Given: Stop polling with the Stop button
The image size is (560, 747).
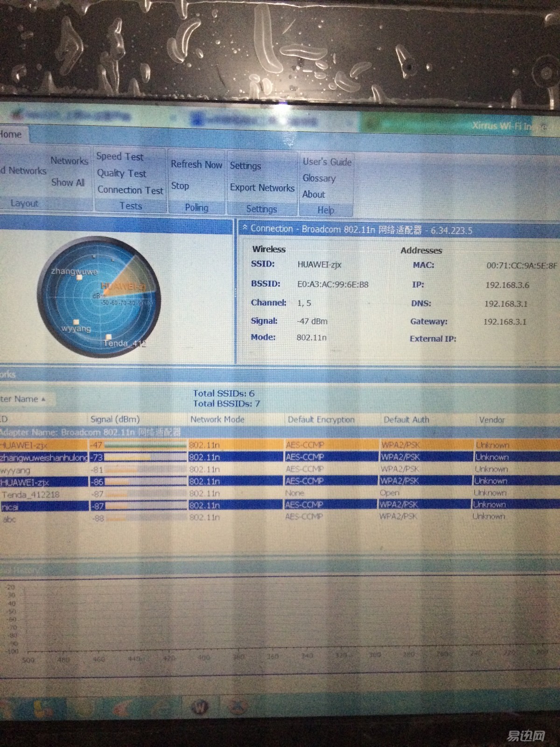Looking at the screenshot, I should [x=180, y=186].
